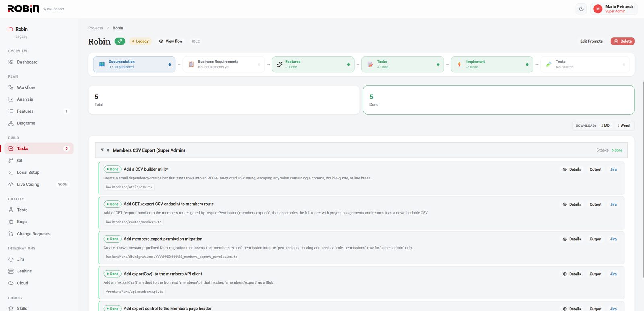Open the Cloud icon in sidebar

[11, 283]
